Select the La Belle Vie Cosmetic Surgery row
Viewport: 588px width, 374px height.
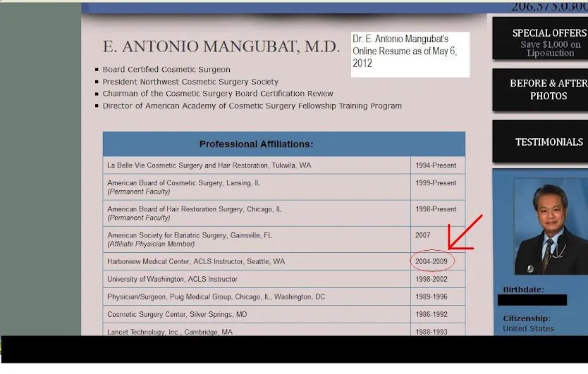click(284, 166)
